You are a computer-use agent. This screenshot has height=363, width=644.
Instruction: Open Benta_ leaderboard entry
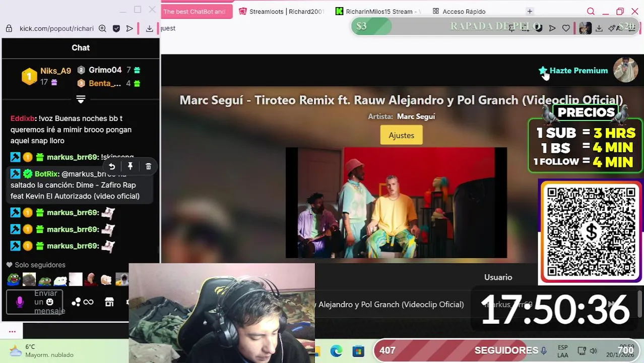pos(105,83)
